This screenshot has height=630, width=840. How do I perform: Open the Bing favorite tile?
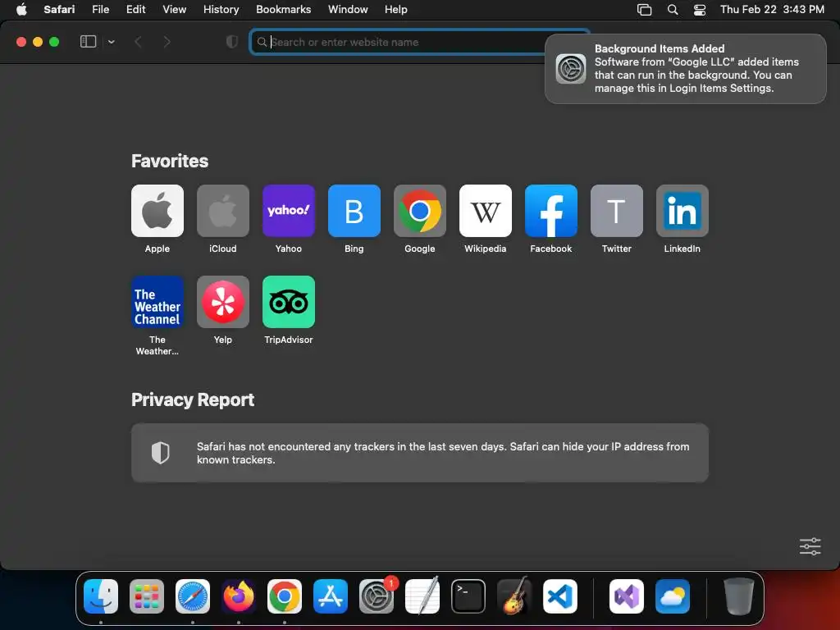(x=354, y=211)
